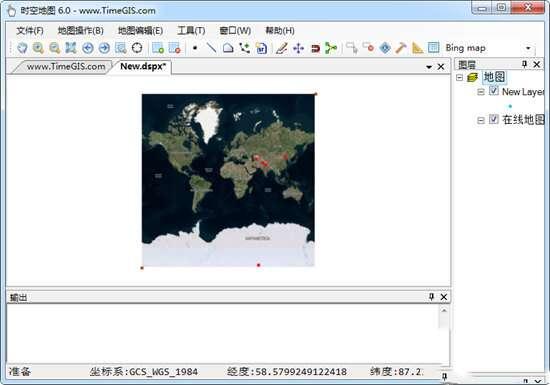Select the Pan hand tool
550x385 pixels.
click(22, 48)
